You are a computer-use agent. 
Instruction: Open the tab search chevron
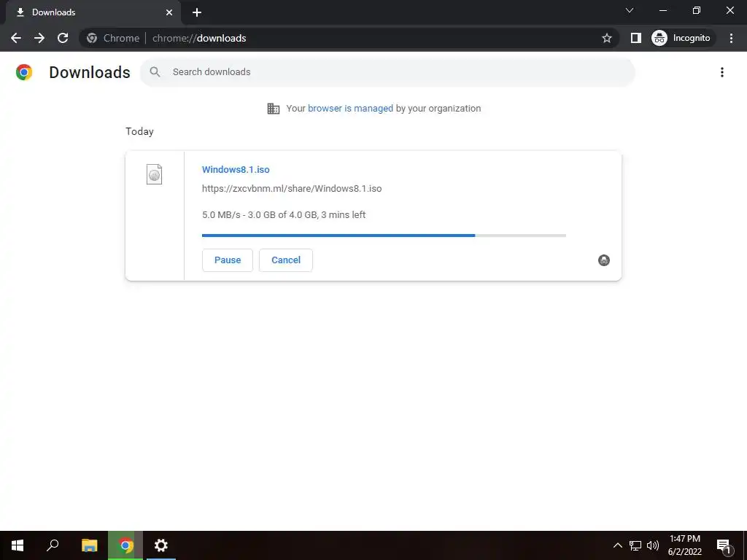point(630,10)
